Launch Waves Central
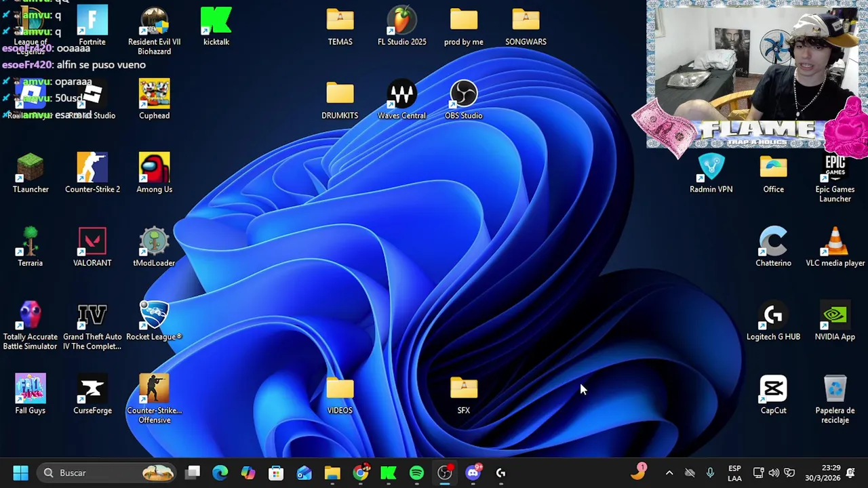868x488 pixels. pyautogui.click(x=402, y=99)
